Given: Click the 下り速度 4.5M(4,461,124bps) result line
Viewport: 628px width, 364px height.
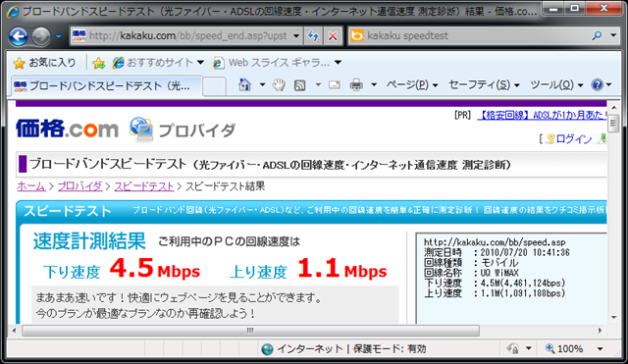Looking at the screenshot, I should pos(495,283).
